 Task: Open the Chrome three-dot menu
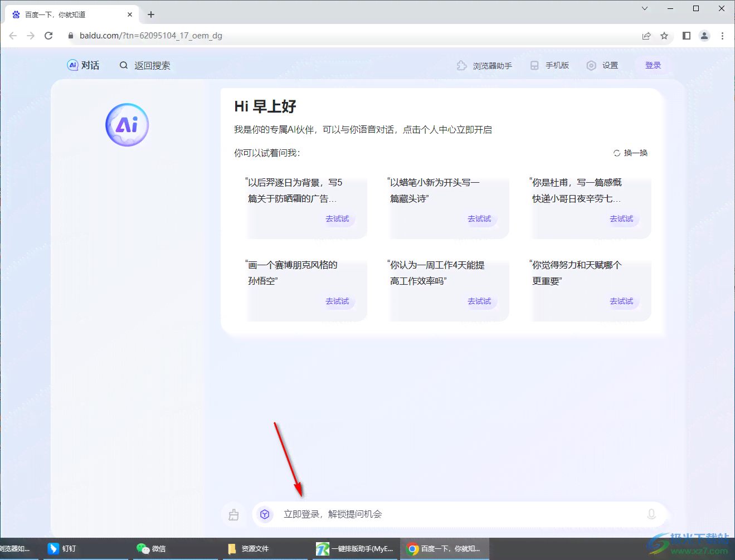click(723, 36)
